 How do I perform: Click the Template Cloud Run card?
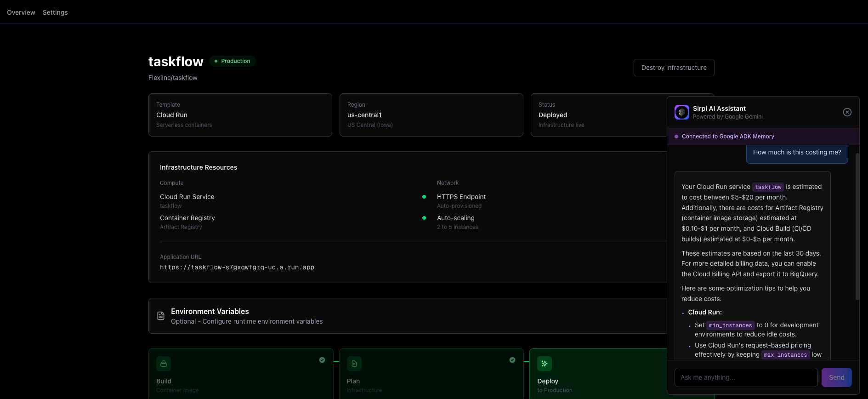(240, 115)
